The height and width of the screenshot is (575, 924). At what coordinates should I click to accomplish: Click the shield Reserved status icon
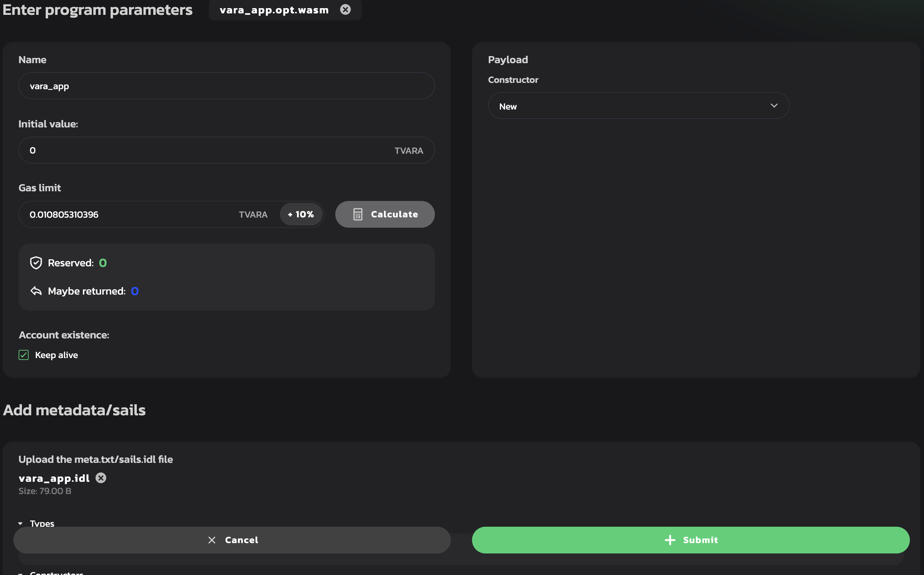[x=36, y=262]
